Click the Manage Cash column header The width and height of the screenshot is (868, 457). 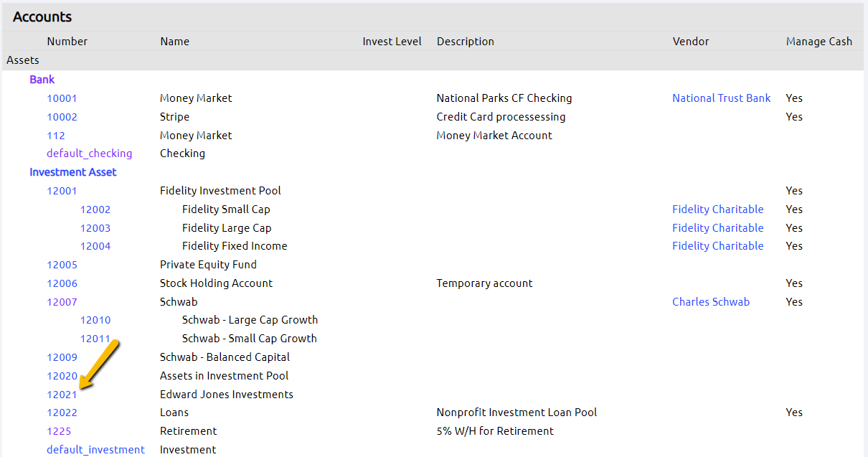(x=819, y=42)
